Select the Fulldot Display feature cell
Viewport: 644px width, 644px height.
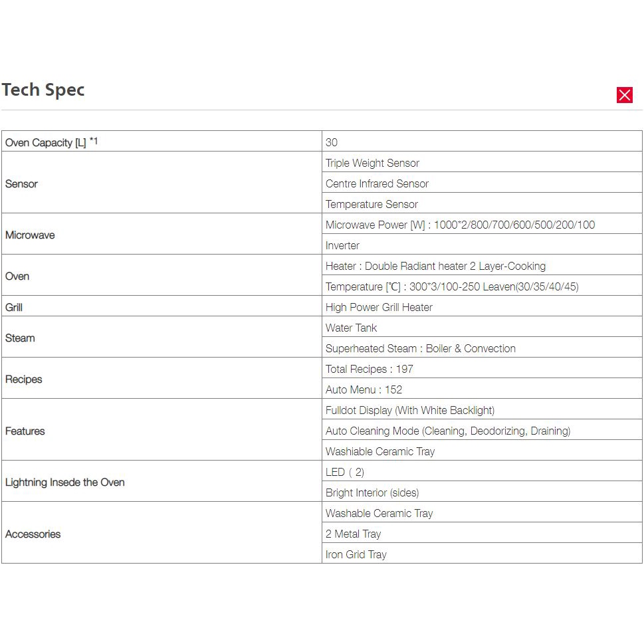click(410, 410)
